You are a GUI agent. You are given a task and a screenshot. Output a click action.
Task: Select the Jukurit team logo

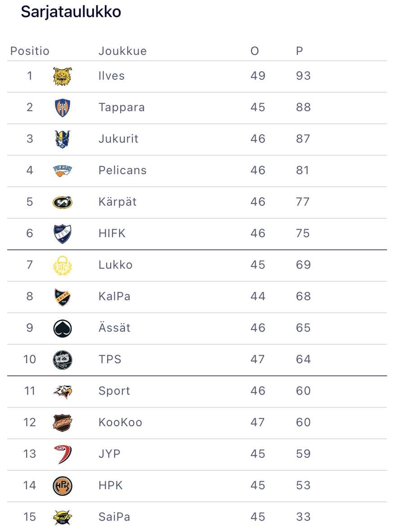pyautogui.click(x=62, y=140)
